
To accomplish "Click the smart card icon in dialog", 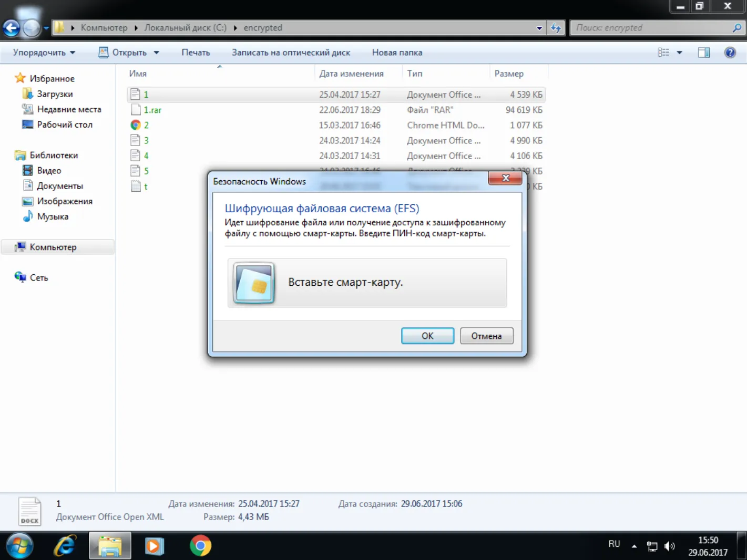I will pyautogui.click(x=254, y=283).
